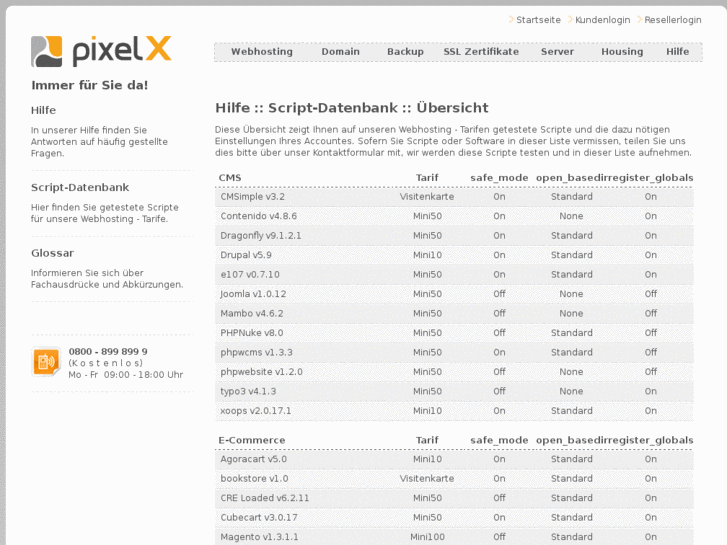The height and width of the screenshot is (545, 727).
Task: Click the Mambo v4.6.2 entry
Action: point(251,314)
